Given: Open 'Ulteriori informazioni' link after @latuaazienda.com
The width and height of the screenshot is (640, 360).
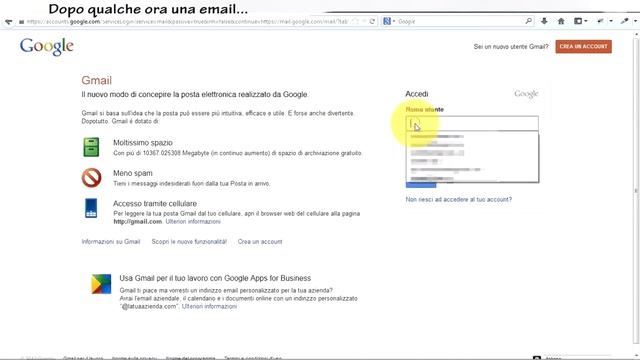Looking at the screenshot, I should (x=209, y=307).
